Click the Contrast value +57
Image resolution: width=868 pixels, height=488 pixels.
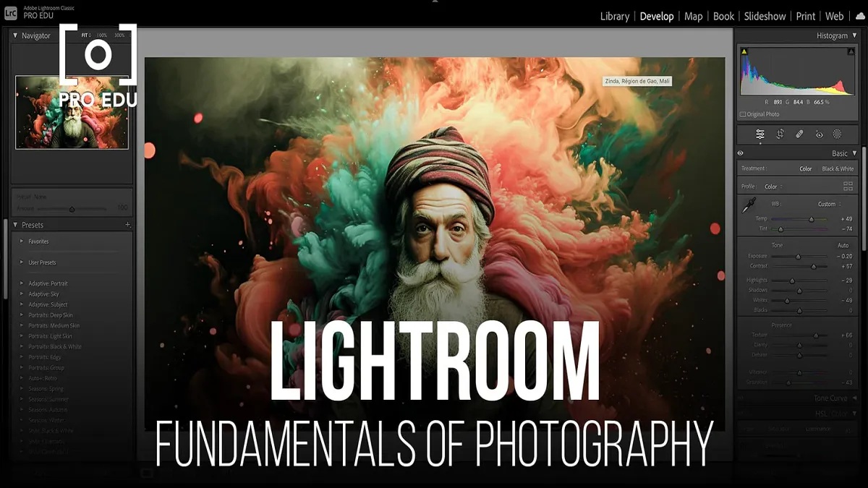[847, 267]
